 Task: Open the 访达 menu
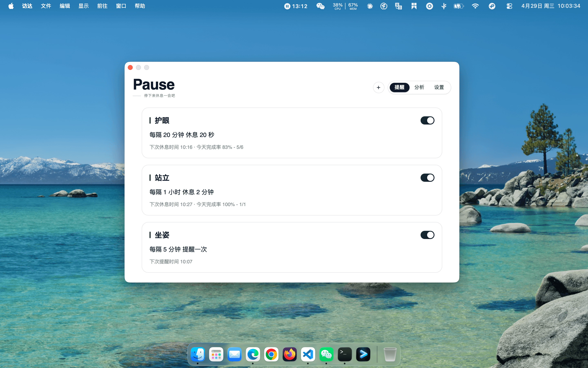tap(27, 6)
